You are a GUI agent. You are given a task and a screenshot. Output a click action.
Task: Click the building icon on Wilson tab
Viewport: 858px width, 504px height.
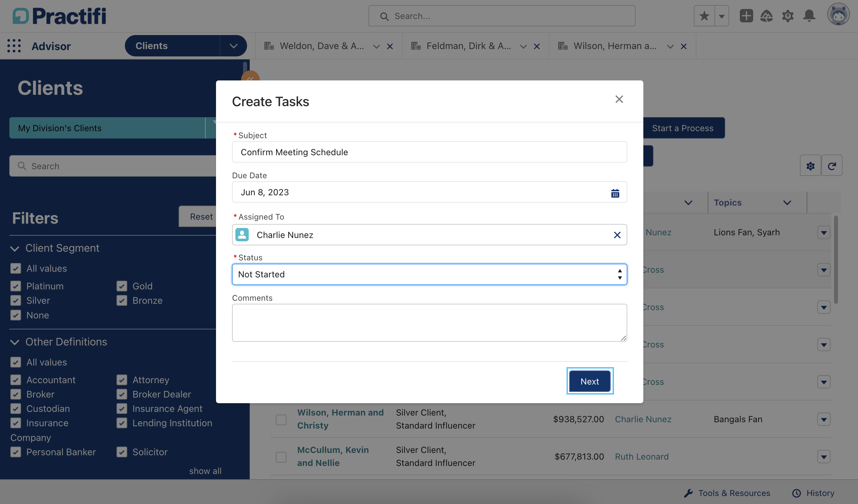click(x=563, y=46)
